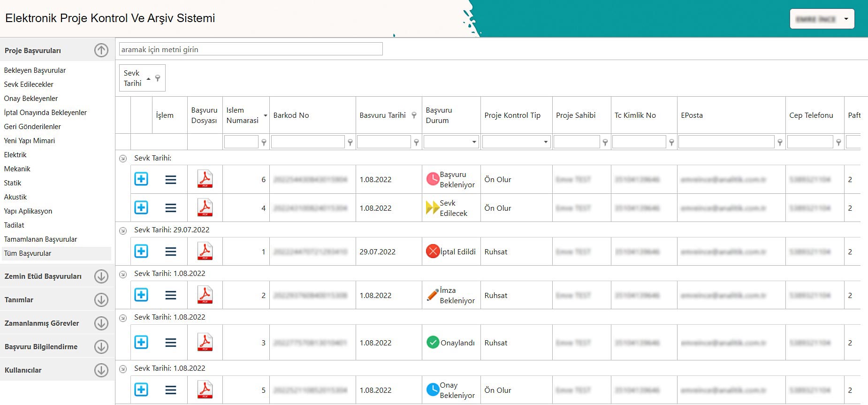Click filter icon next to Barkod No filter

coord(350,142)
